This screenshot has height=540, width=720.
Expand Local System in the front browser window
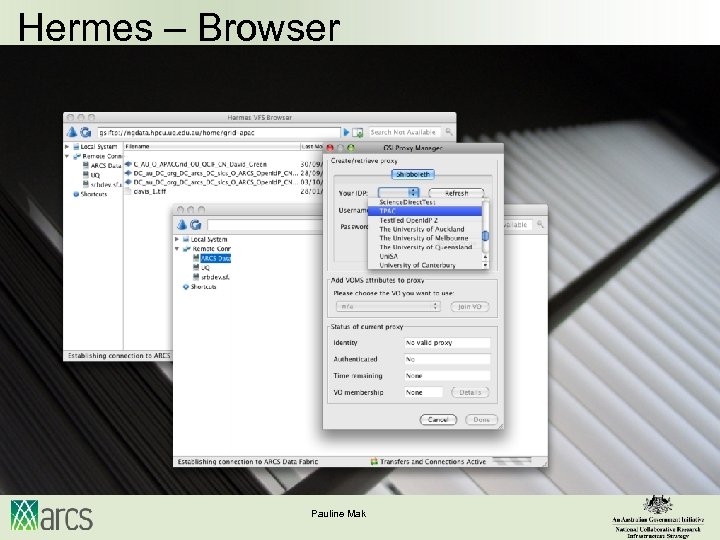177,239
